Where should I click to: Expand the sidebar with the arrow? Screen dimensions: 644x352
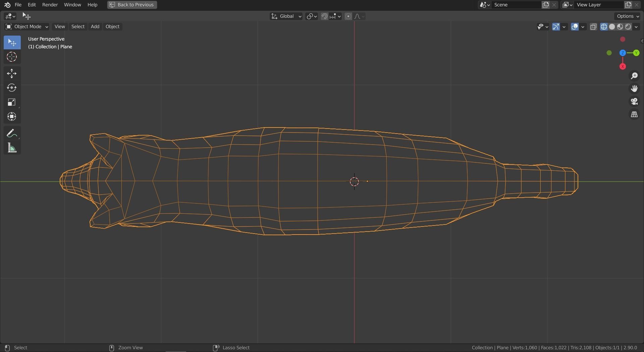642,41
